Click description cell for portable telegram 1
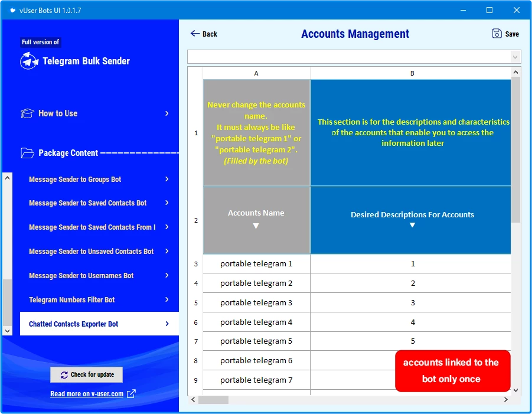Viewport: 532px width, 414px height. click(x=411, y=263)
